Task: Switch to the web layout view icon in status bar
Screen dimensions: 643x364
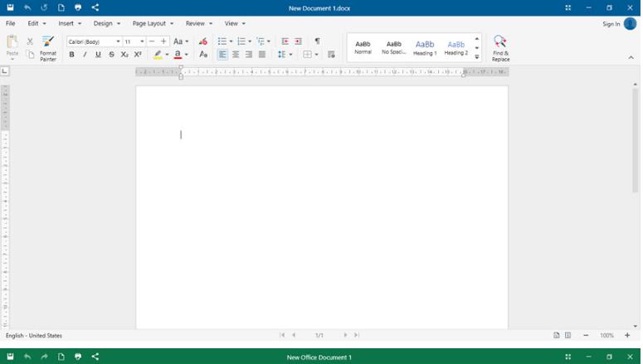Action: pos(567,335)
